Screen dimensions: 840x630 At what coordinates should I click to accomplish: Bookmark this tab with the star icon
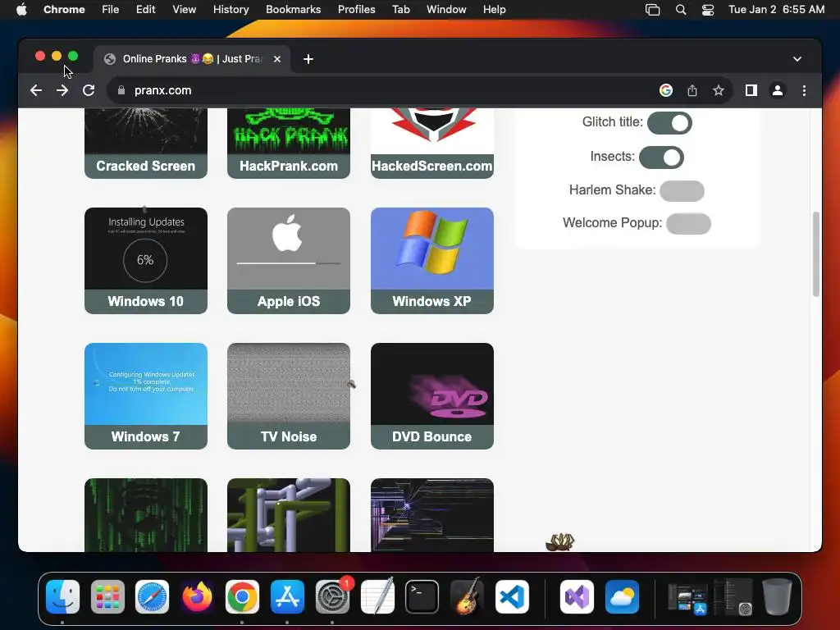(x=719, y=90)
